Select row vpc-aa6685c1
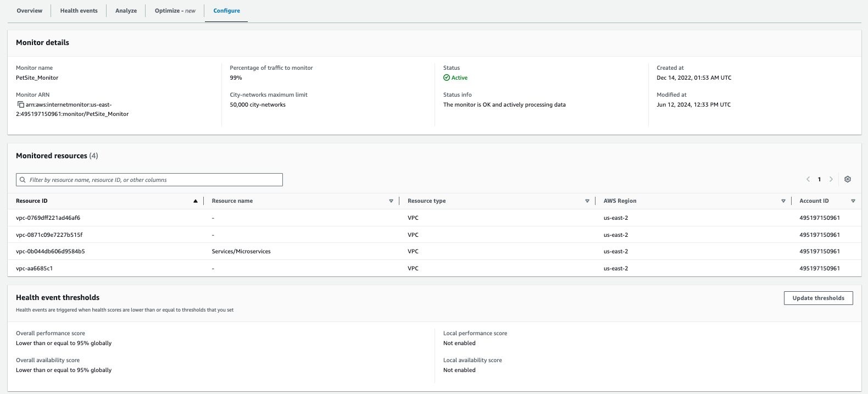Viewport: 868px width, 394px height. [x=434, y=268]
